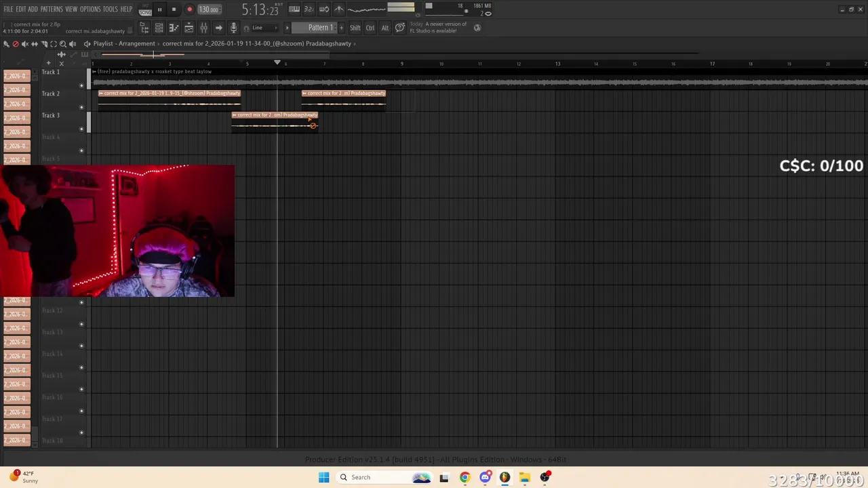Open the OPTIONS menu
This screenshot has width=868, height=488.
pyautogui.click(x=90, y=9)
